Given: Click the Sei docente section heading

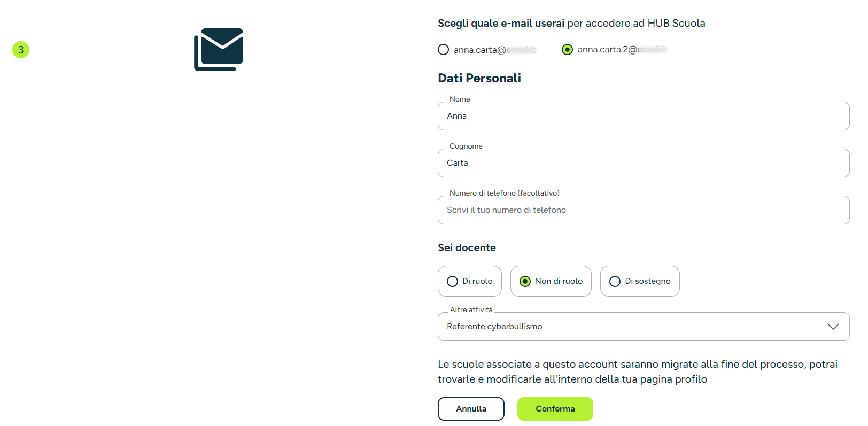Looking at the screenshot, I should [x=467, y=247].
